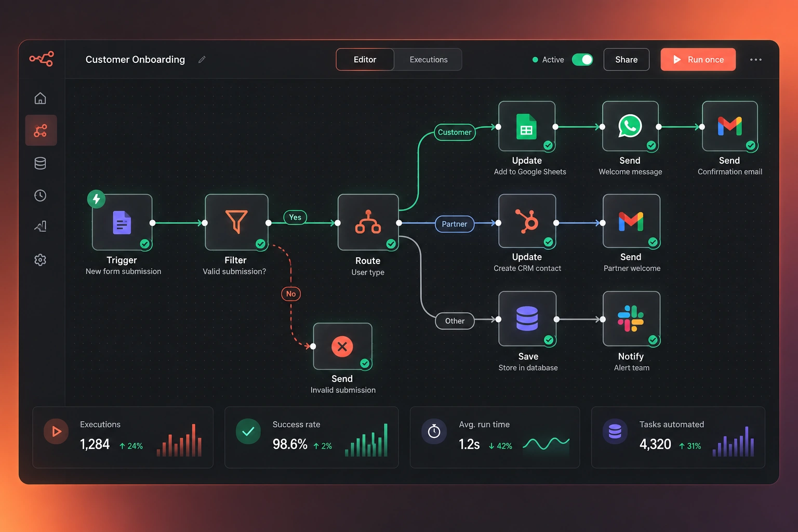Open the Google Sheets Update node
Image resolution: width=798 pixels, height=532 pixels.
(527, 127)
